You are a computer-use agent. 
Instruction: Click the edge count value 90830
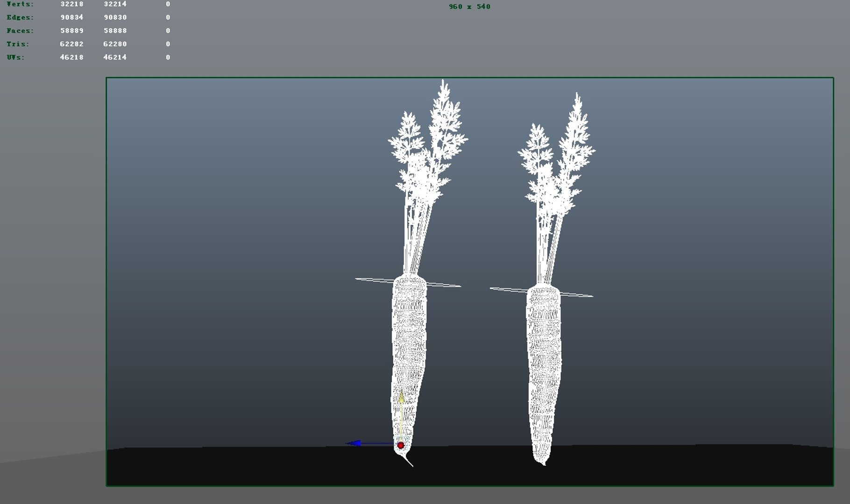115,17
